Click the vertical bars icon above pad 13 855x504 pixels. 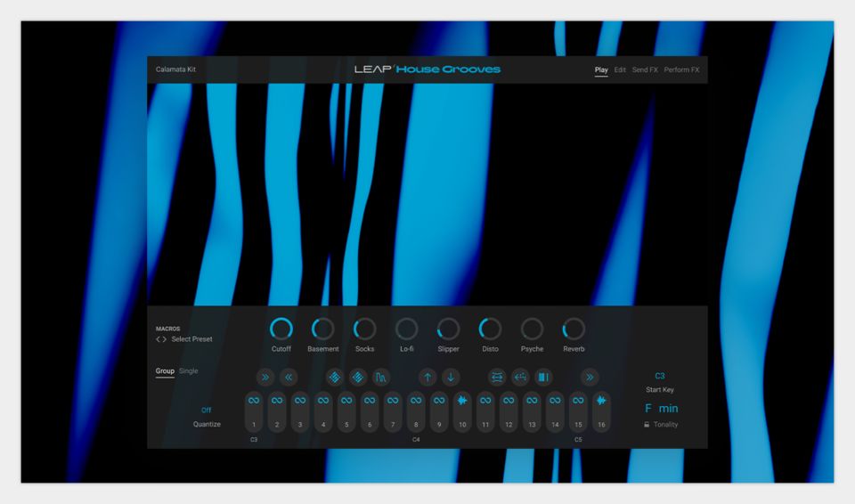[x=542, y=378]
